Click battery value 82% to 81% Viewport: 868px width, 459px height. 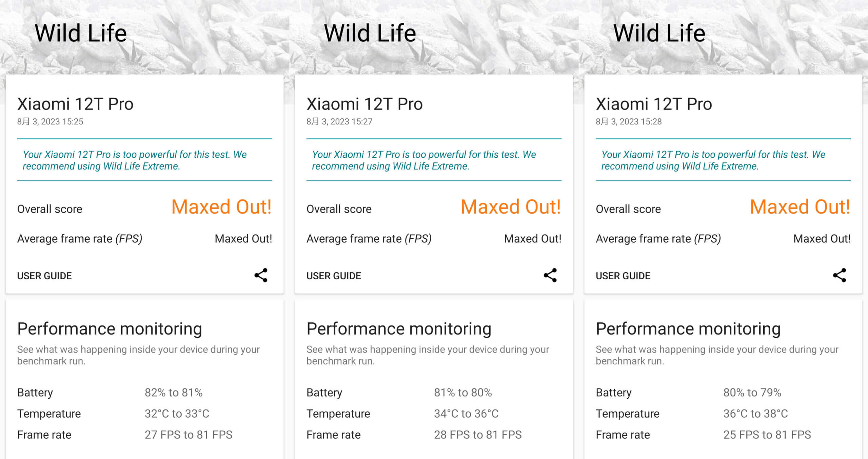[x=174, y=393]
